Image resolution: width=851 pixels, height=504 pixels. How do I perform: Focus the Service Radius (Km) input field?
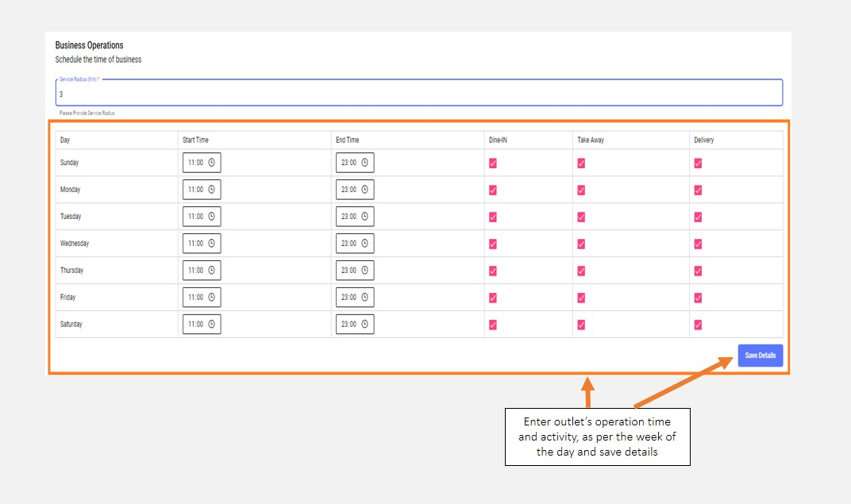coord(419,94)
